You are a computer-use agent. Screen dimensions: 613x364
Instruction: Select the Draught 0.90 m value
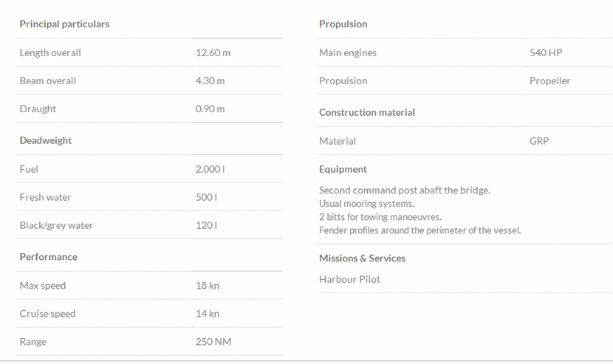click(x=210, y=109)
